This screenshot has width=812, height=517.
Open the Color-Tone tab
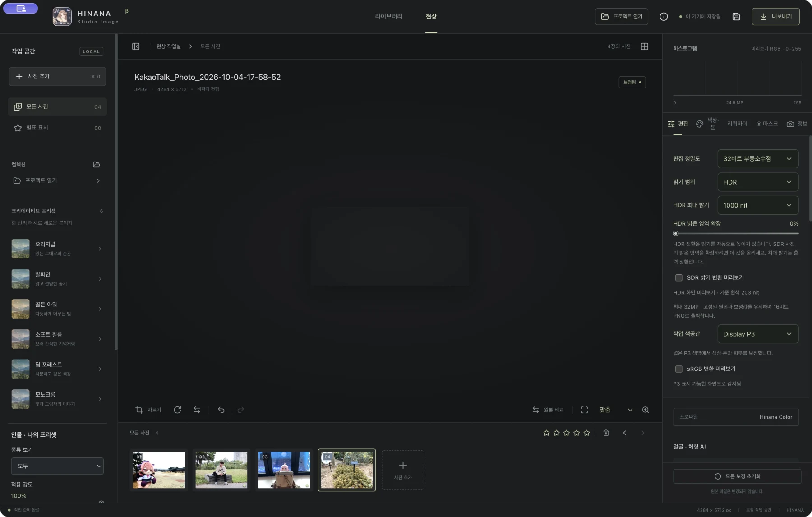point(707,124)
